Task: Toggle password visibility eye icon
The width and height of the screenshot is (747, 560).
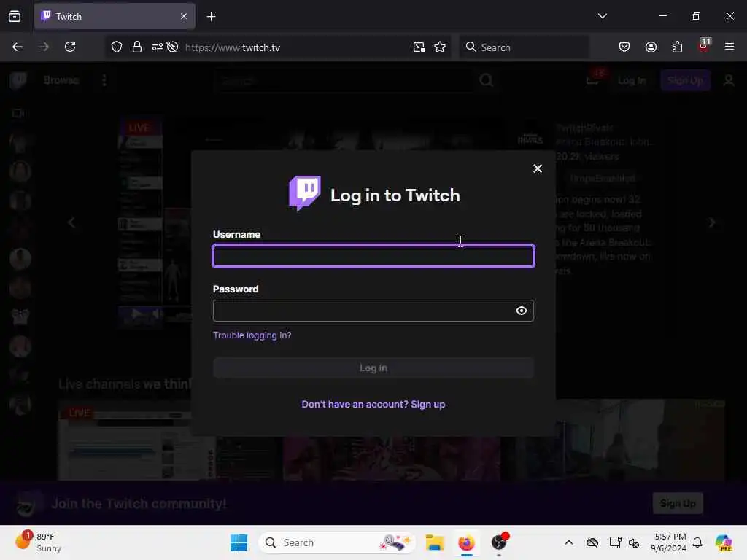Action: [x=522, y=311]
